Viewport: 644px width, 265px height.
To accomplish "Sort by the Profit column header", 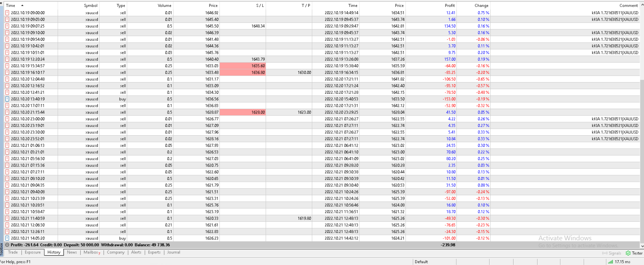I will (x=450, y=5).
